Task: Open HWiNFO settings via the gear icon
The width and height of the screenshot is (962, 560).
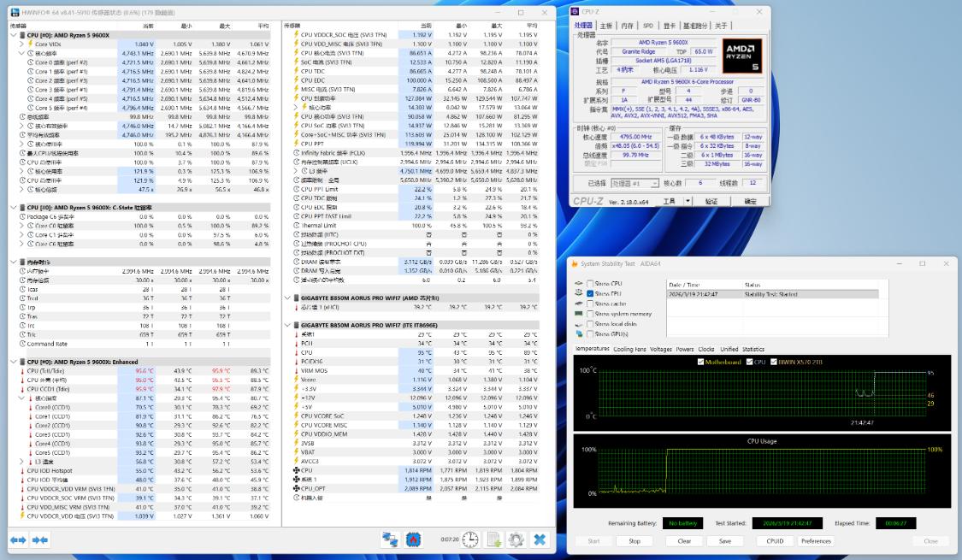Action: (x=517, y=539)
